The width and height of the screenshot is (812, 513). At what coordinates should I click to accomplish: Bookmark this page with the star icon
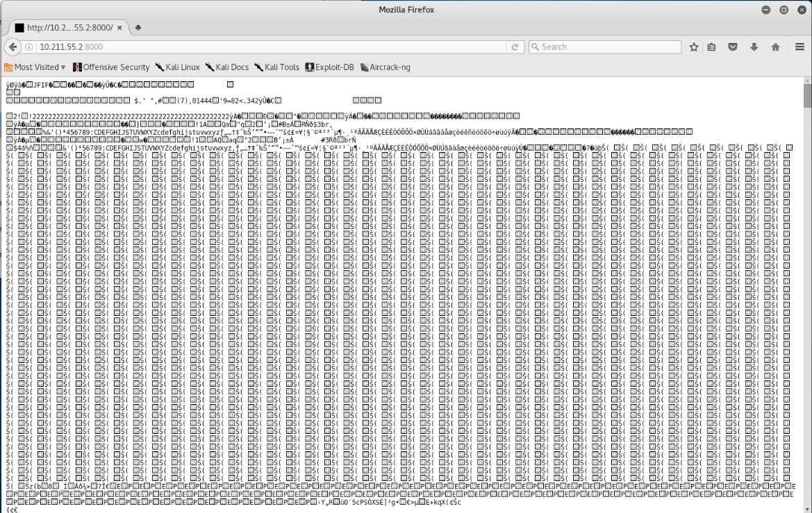pos(694,47)
